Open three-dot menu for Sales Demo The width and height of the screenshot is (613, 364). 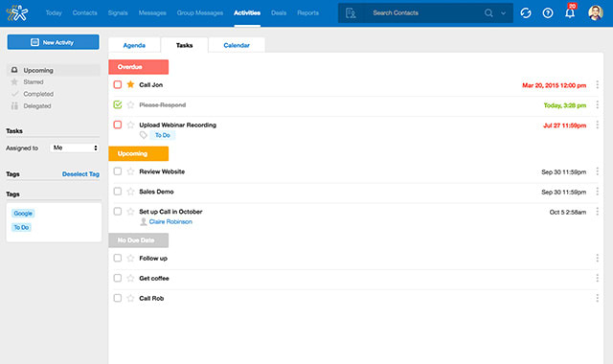click(597, 192)
